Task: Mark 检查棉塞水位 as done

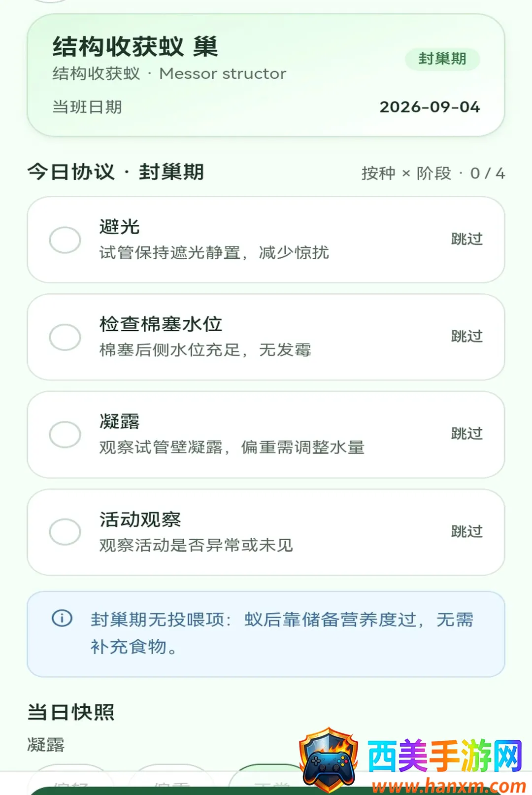Action: tap(65, 337)
